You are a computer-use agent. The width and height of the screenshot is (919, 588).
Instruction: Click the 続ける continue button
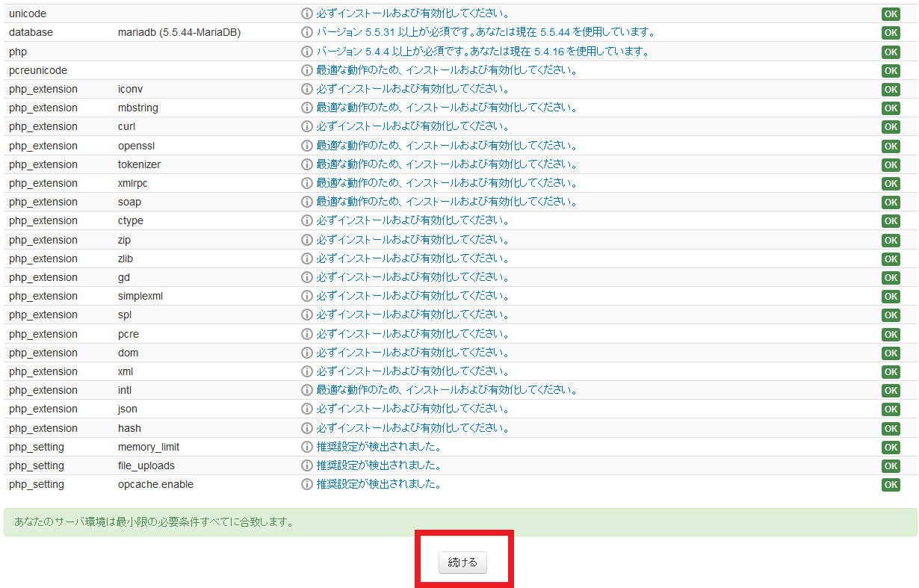462,563
